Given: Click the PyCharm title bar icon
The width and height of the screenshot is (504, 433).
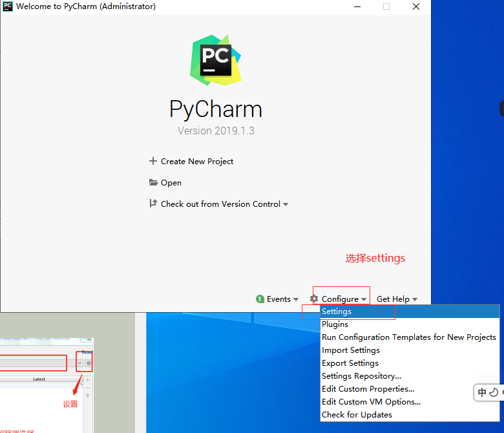Looking at the screenshot, I should tap(7, 6).
